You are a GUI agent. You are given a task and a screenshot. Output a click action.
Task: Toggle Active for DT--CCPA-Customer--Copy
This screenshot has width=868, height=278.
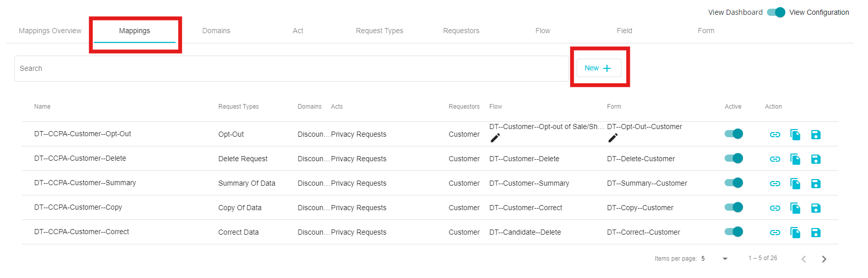(734, 207)
